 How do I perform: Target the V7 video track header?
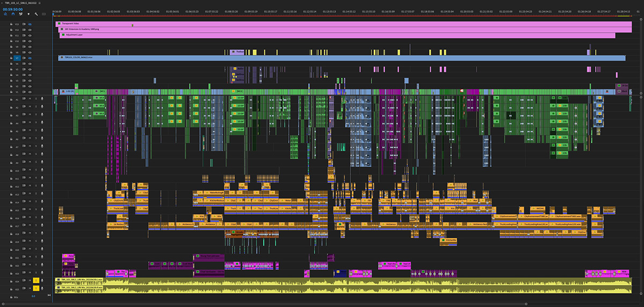(x=17, y=57)
